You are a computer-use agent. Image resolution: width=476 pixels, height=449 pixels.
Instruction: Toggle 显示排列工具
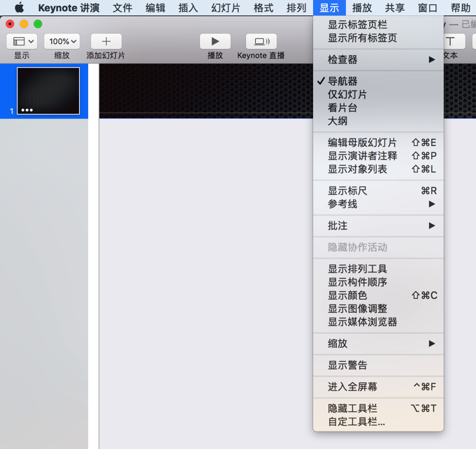point(378,269)
